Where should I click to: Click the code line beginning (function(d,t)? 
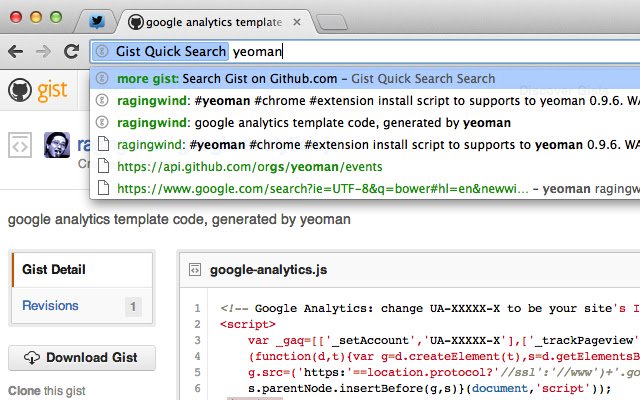[444, 356]
